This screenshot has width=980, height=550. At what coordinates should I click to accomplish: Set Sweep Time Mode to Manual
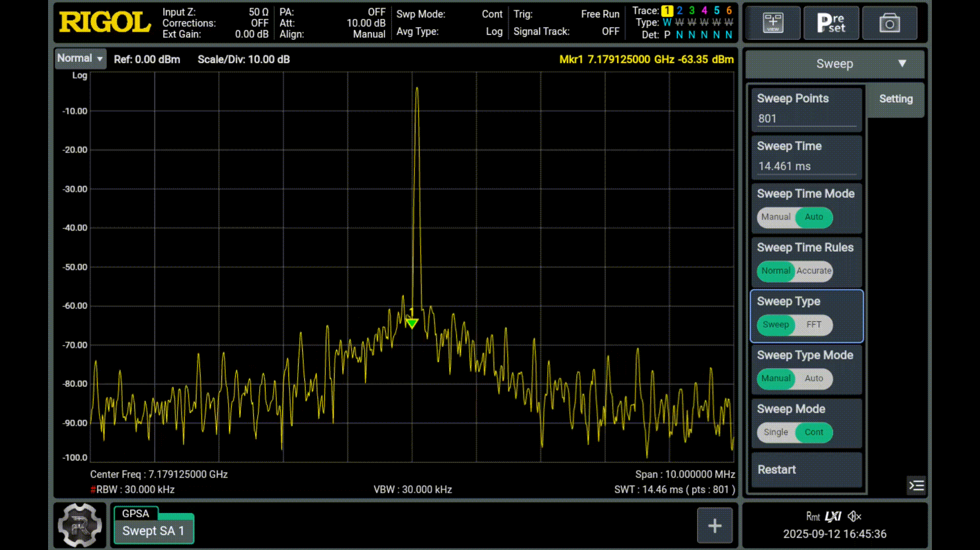(x=775, y=217)
